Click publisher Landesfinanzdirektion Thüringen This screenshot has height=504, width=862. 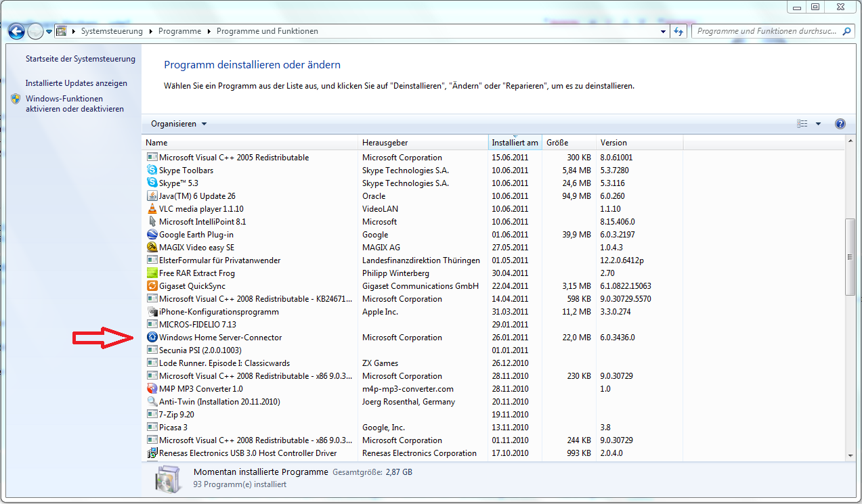point(421,260)
